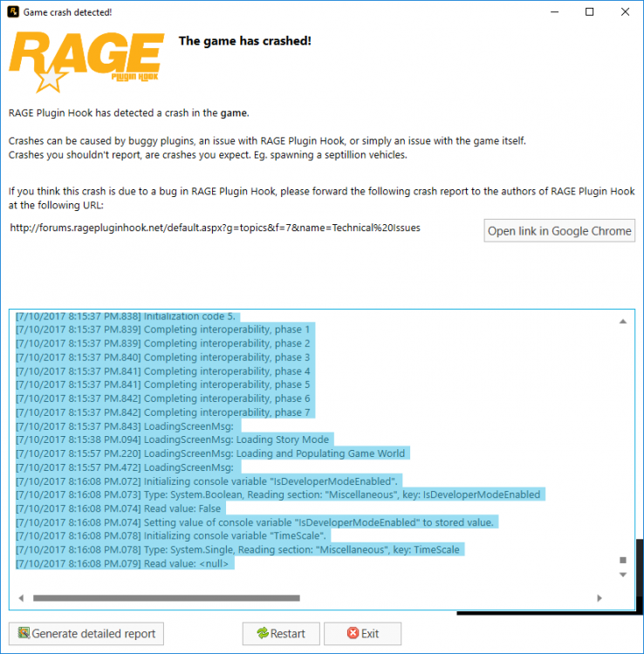Click log line 'Completing interoperability, phase 2'
Viewport: 644px width, 654px height.
(x=163, y=344)
